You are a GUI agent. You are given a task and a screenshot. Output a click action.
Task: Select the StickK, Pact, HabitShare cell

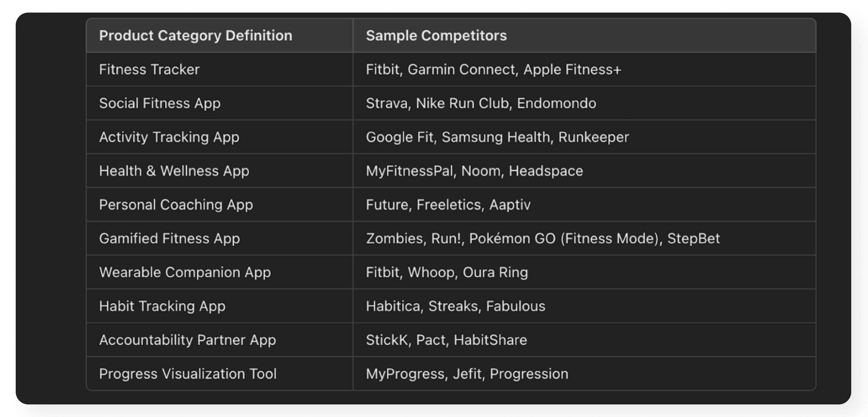point(584,340)
